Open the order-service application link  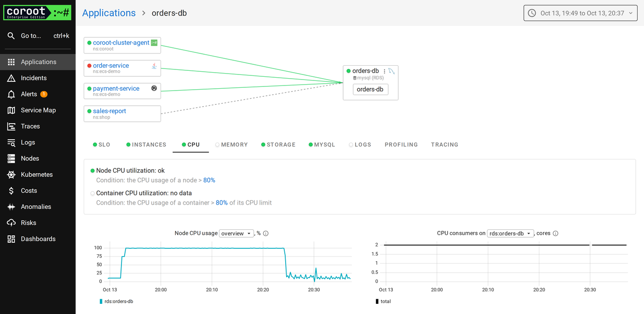[111, 66]
